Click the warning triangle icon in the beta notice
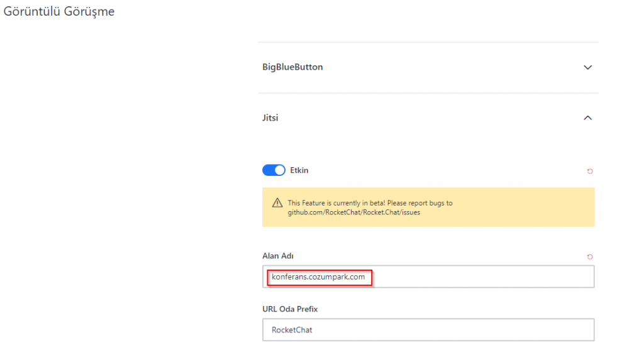Image resolution: width=644 pixels, height=350 pixels. (x=277, y=203)
